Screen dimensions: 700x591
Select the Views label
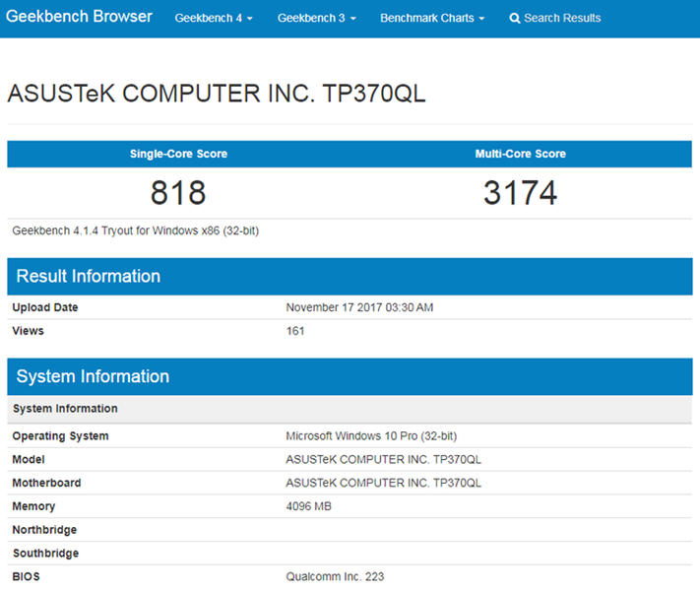29,331
